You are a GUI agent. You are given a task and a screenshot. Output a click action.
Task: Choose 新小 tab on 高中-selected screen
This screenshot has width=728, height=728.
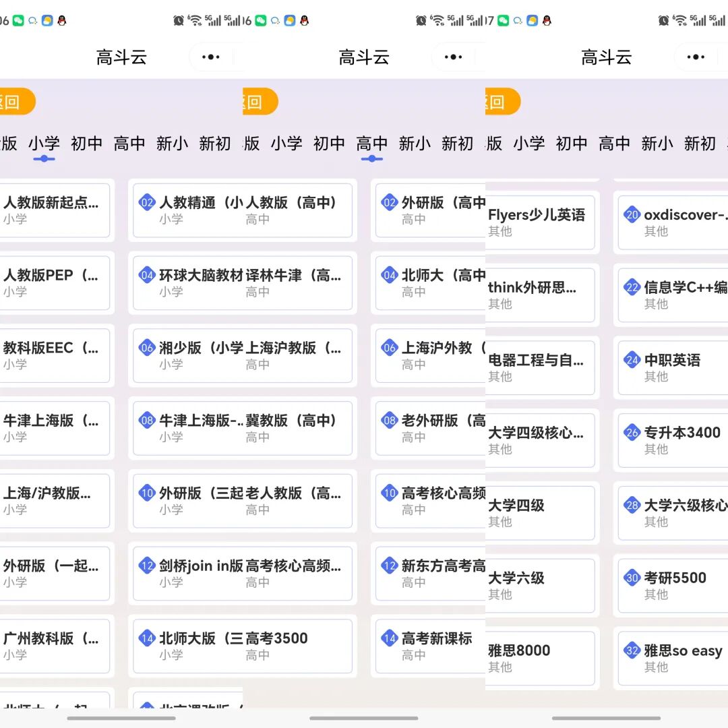(415, 144)
